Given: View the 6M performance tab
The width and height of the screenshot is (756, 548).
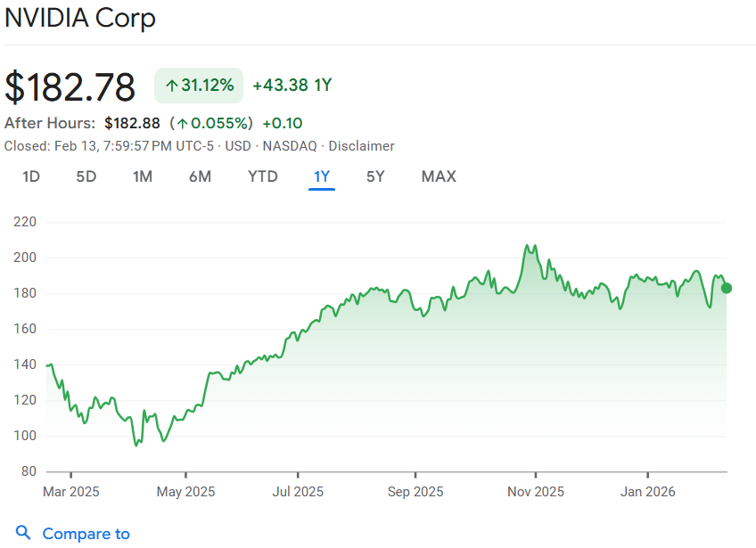Looking at the screenshot, I should point(200,176).
